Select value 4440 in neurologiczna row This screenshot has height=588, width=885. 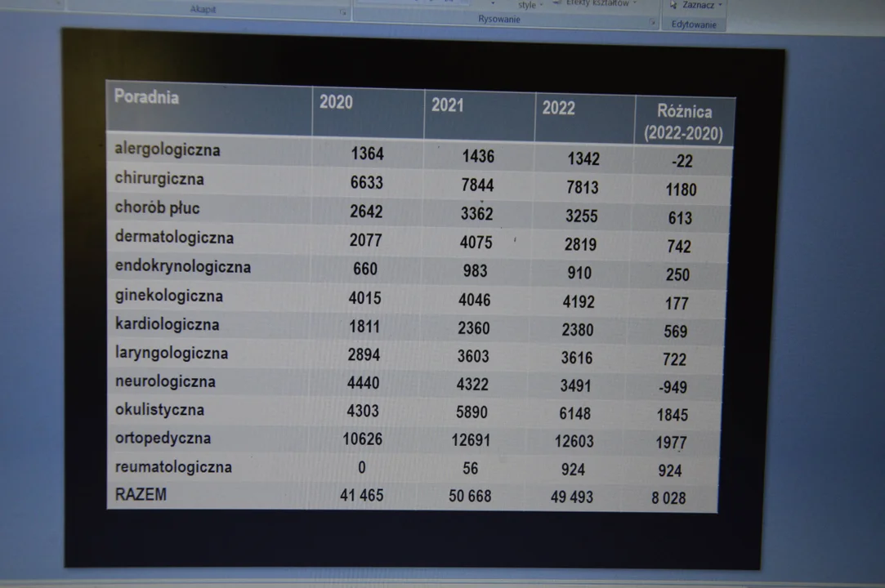(x=363, y=383)
